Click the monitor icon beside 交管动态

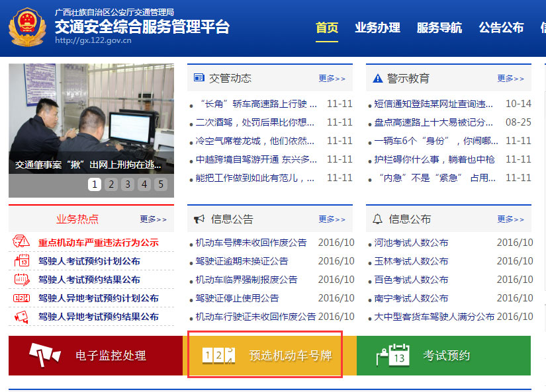click(198, 78)
